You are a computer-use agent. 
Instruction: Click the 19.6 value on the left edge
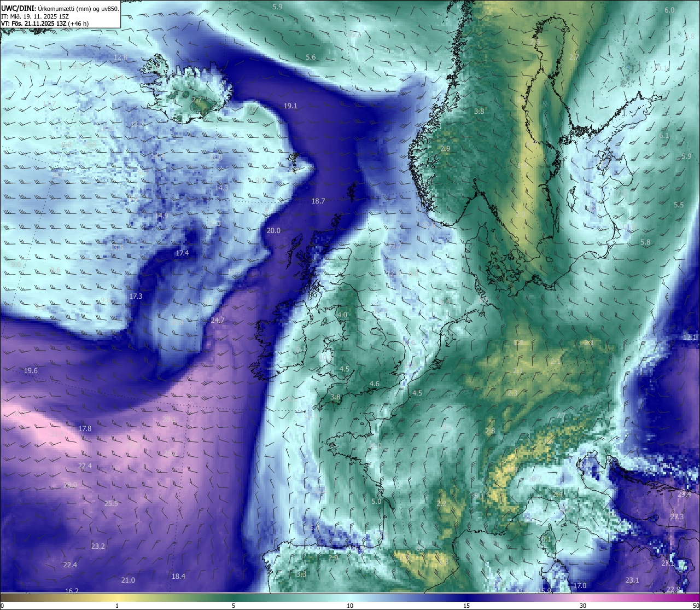point(31,371)
